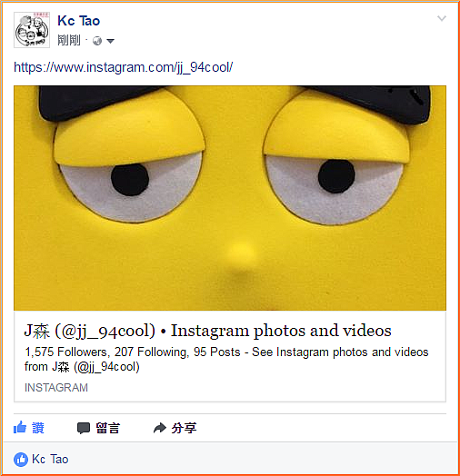The width and height of the screenshot is (460, 476).
Task: Click the share arrow icon
Action: (160, 428)
